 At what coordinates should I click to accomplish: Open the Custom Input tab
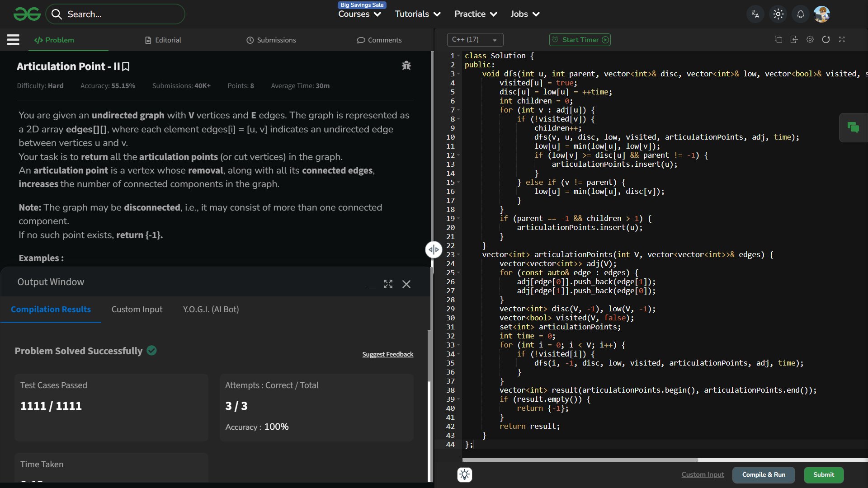pos(137,310)
